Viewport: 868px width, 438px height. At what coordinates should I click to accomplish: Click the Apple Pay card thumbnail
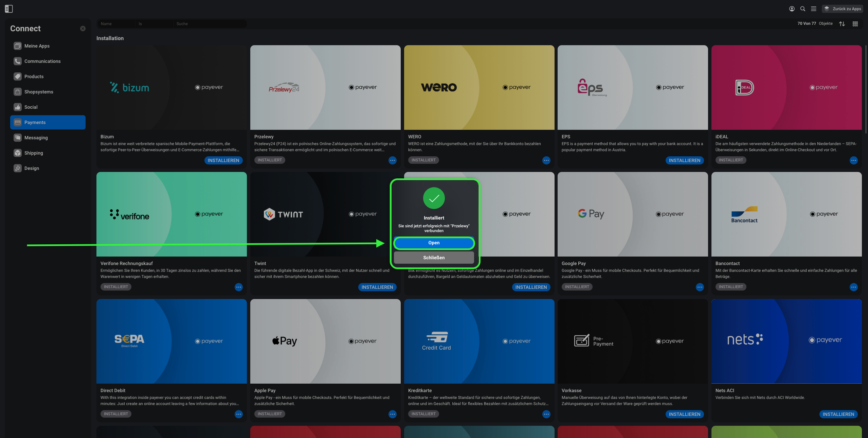325,341
